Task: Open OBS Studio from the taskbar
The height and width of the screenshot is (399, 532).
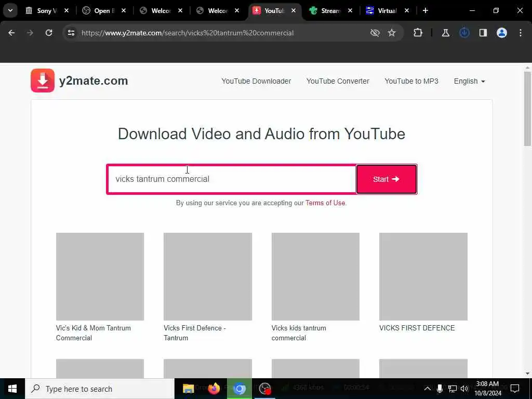Action: pyautogui.click(x=264, y=389)
